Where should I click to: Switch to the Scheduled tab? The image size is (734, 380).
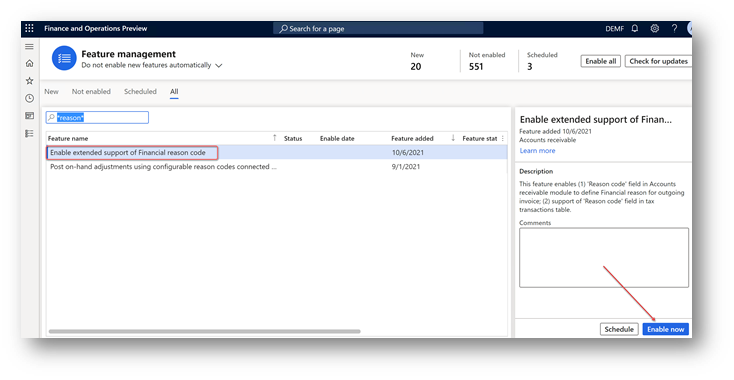[140, 92]
